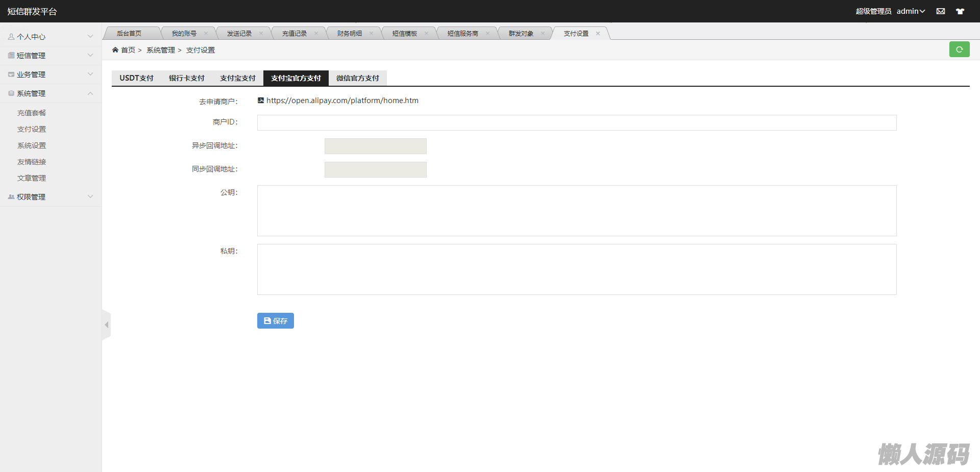Click 支付设置 in the breadcrumb
This screenshot has width=980, height=472.
click(201, 50)
